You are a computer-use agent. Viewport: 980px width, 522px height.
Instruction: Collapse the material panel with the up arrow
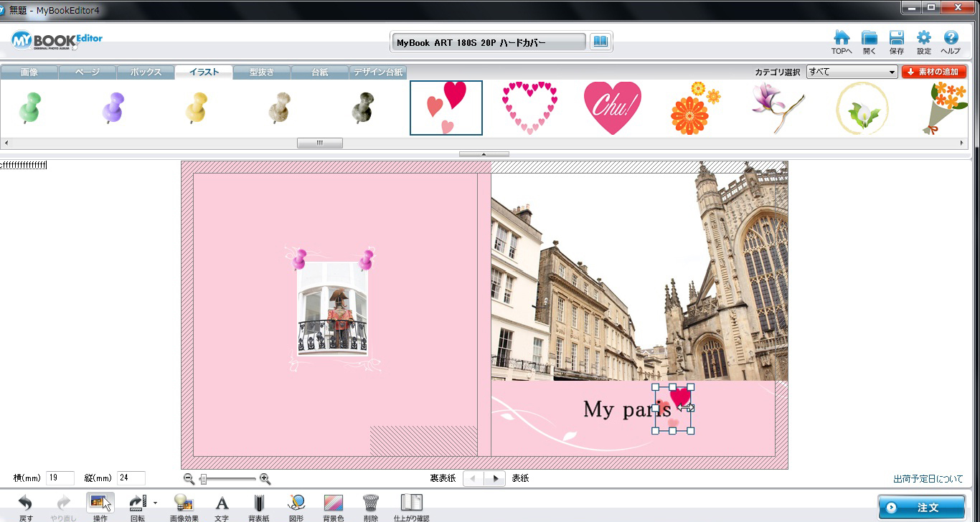click(484, 153)
